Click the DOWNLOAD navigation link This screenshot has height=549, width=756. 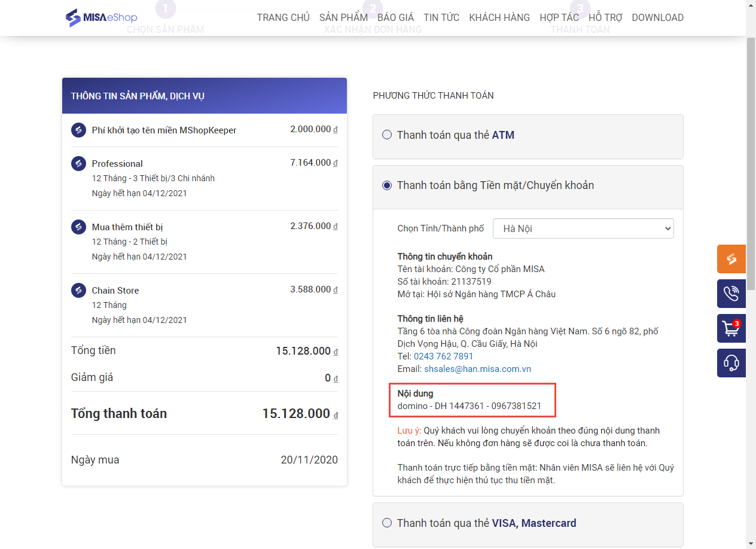(657, 18)
